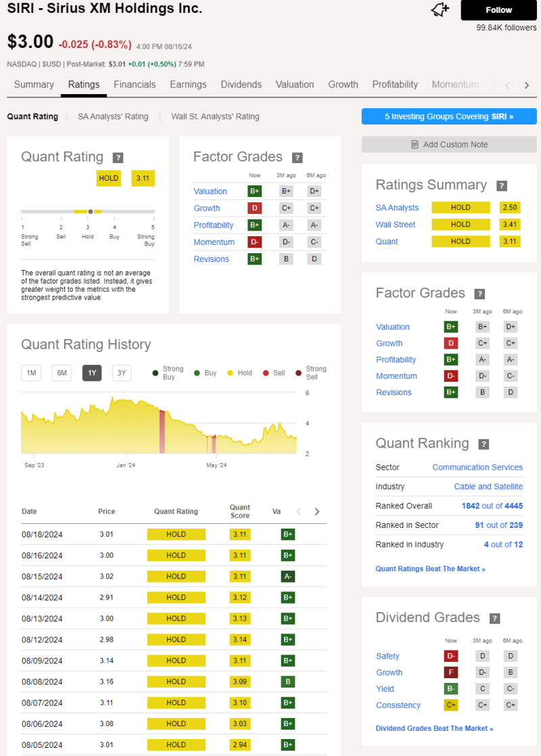Click Valuation Now B+ grade in middle panel

(x=255, y=192)
